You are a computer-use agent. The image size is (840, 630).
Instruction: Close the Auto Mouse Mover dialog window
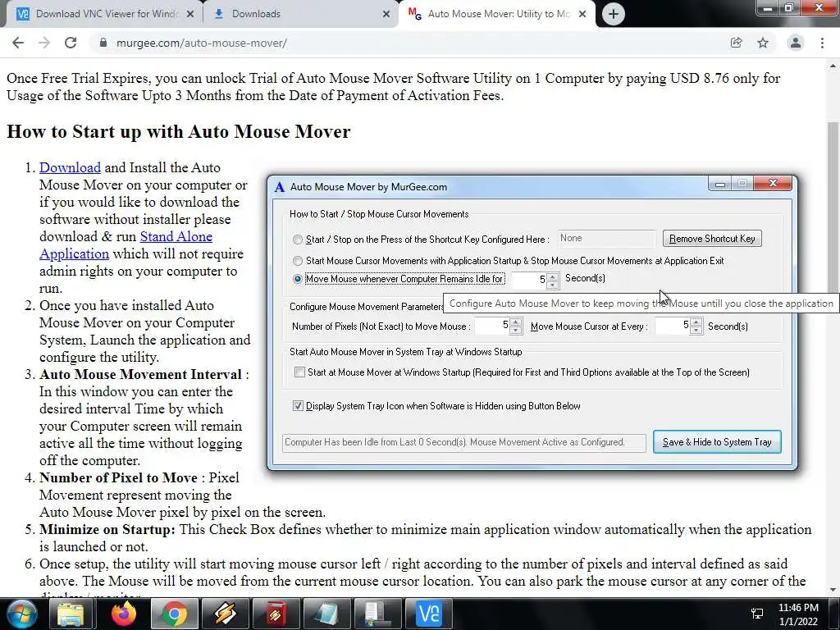773,183
